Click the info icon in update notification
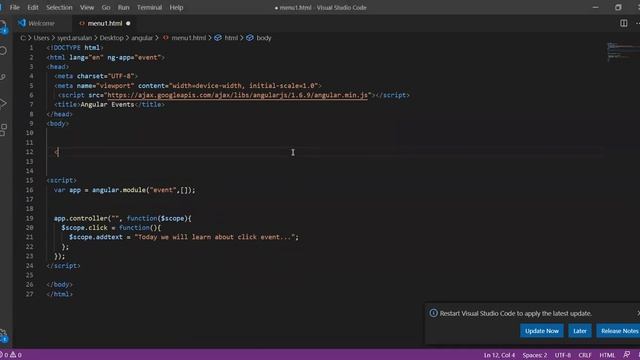Image resolution: width=640 pixels, height=360 pixels. (x=433, y=313)
